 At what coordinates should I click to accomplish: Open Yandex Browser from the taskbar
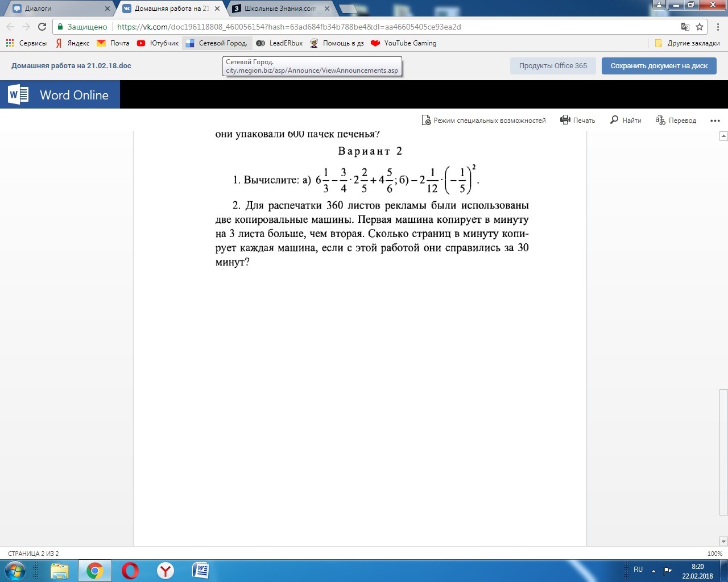pos(166,570)
